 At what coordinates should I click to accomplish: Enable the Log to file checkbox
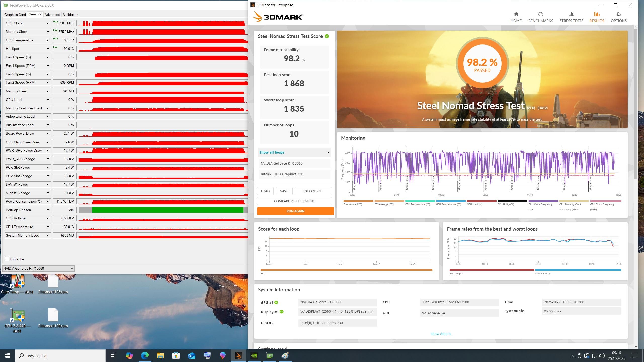(7, 259)
